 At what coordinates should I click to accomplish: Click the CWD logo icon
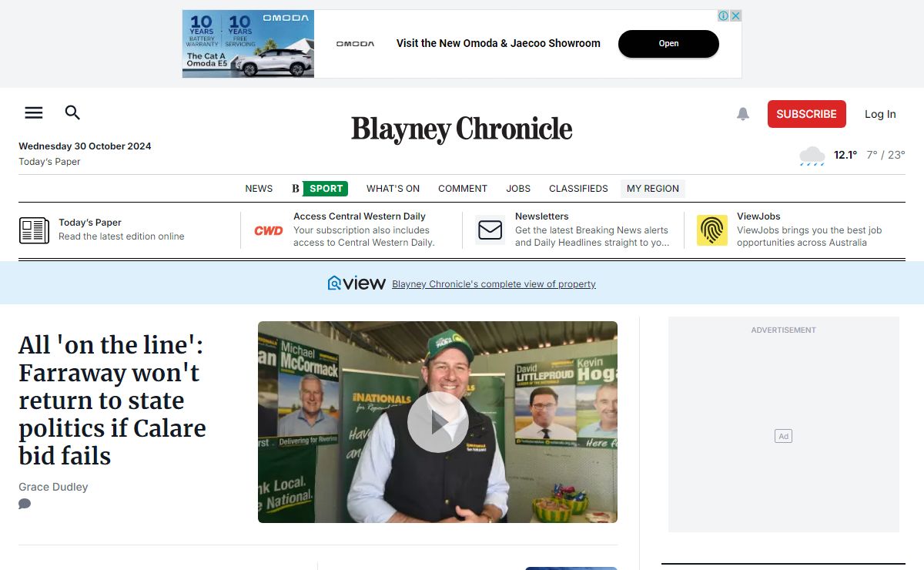pyautogui.click(x=269, y=230)
